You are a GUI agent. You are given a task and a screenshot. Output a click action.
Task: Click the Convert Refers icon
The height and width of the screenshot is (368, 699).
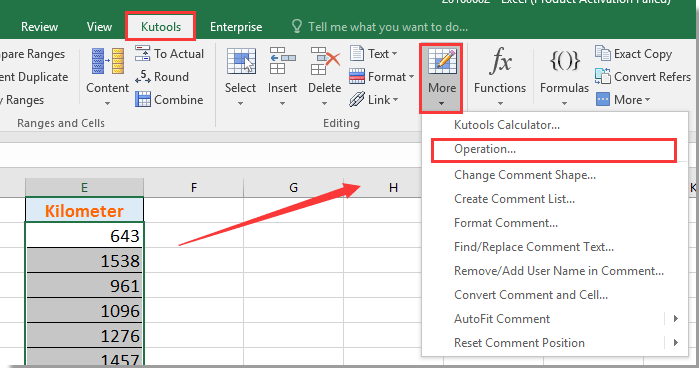603,76
